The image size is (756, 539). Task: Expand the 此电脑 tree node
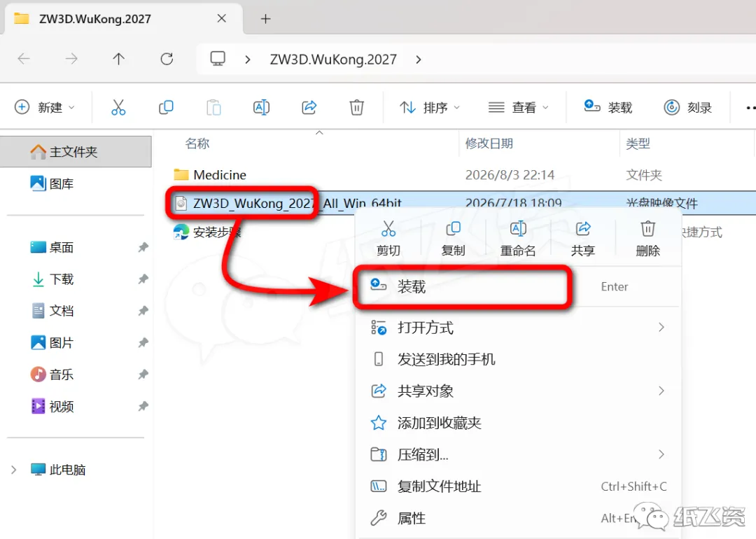(x=14, y=470)
